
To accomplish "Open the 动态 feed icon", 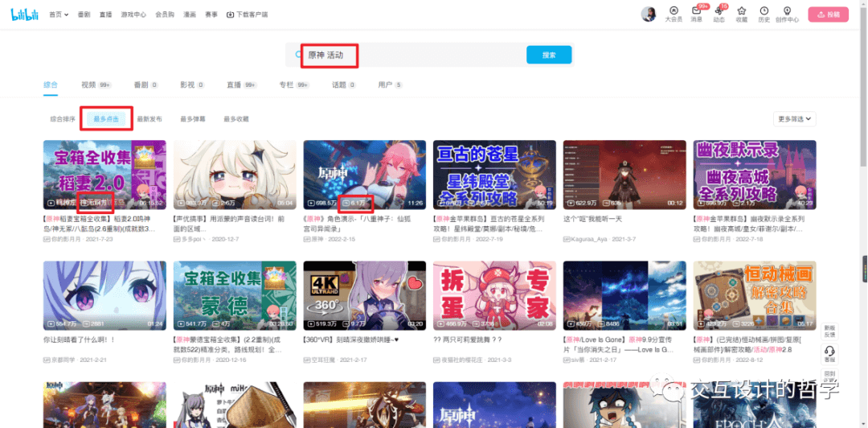I will click(719, 14).
